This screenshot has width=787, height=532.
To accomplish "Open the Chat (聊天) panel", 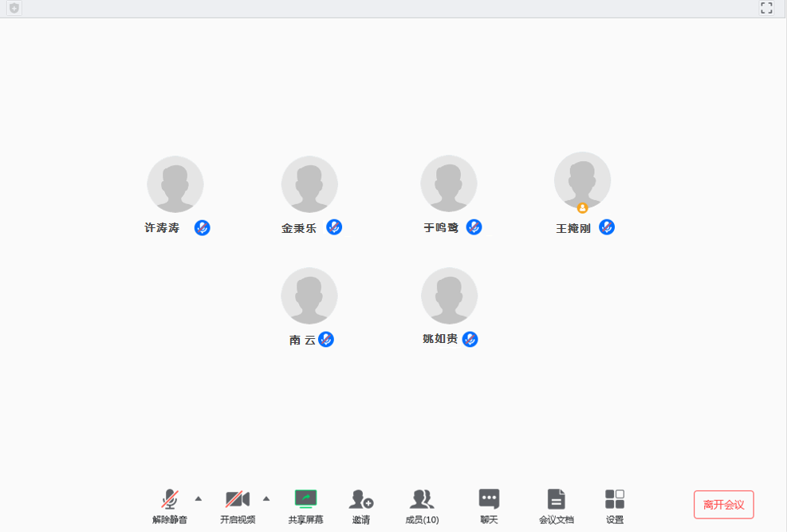I will click(489, 500).
